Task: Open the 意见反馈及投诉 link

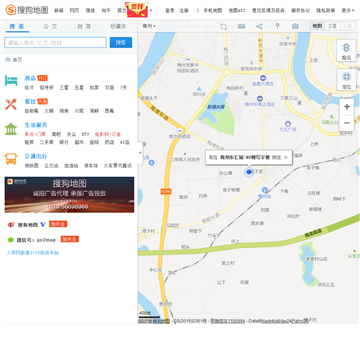Action: tap(268, 10)
